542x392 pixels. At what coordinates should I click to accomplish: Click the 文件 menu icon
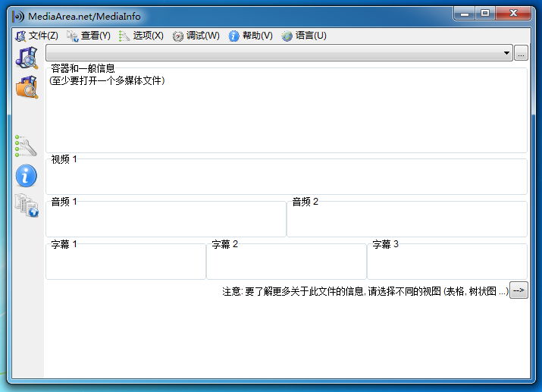(20, 36)
